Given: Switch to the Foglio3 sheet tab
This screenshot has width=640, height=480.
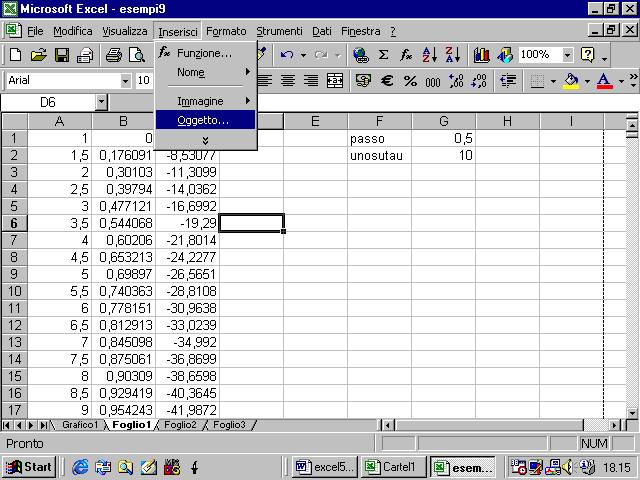Looking at the screenshot, I should (x=229, y=425).
